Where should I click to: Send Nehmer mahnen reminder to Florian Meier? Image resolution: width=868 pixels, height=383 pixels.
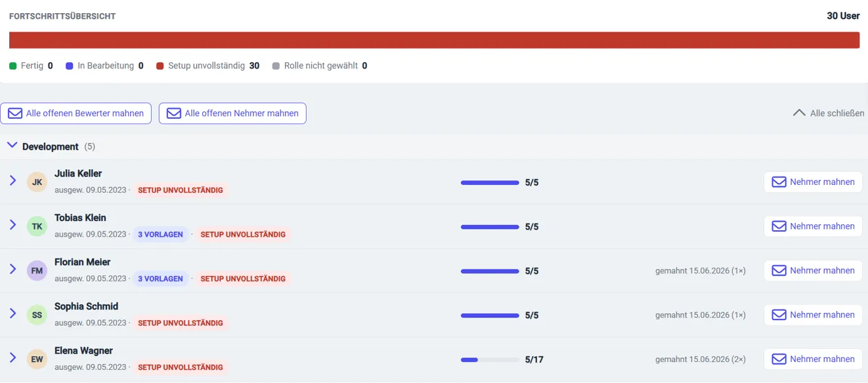tap(813, 271)
